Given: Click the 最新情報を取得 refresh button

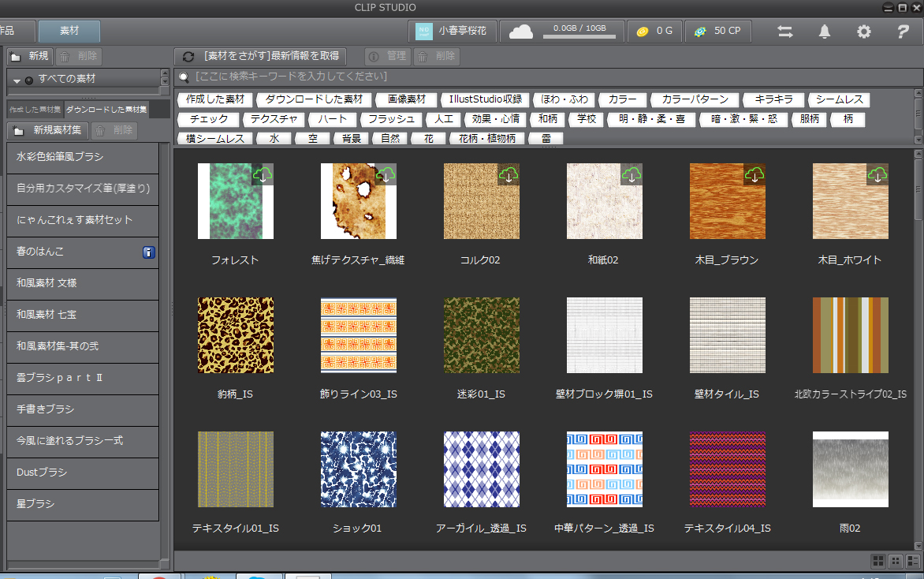Looking at the screenshot, I should pyautogui.click(x=260, y=56).
